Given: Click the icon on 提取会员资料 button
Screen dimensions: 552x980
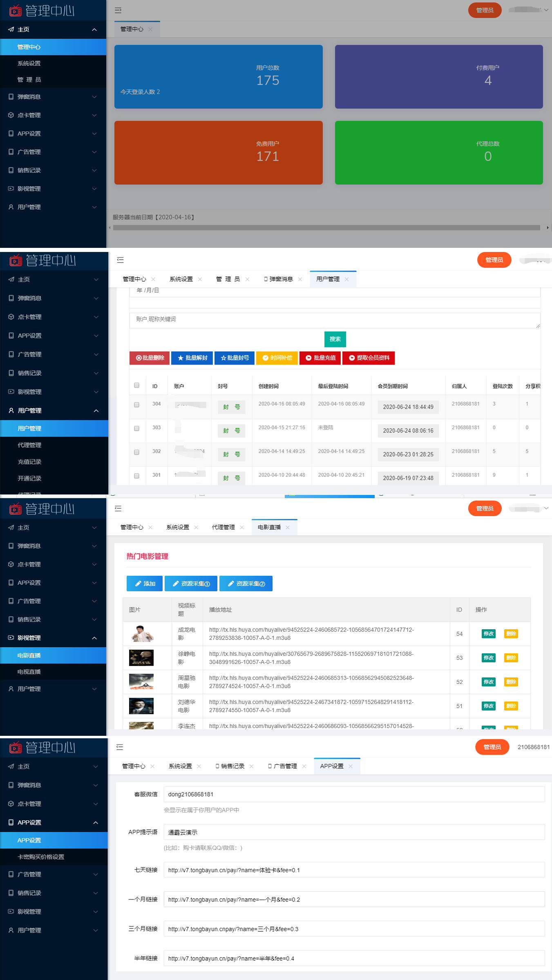Looking at the screenshot, I should (351, 358).
